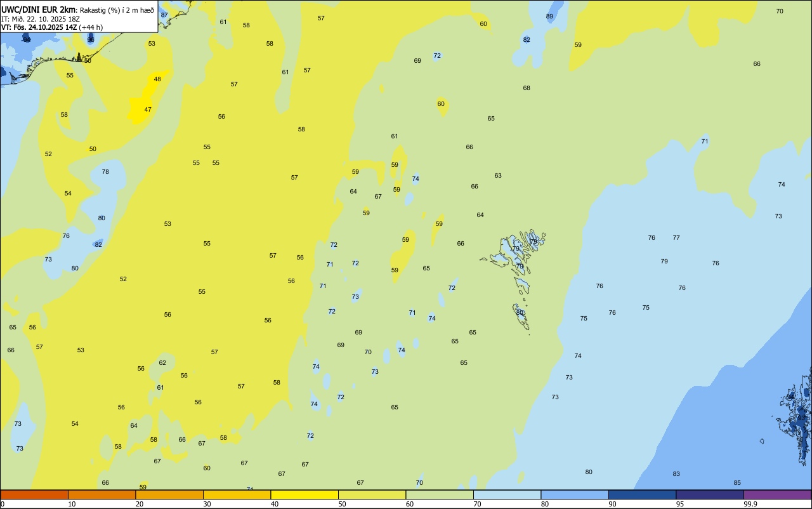This screenshot has height=509, width=812.
Task: Click the 10–20 orange legend swatch
Action: [101, 494]
